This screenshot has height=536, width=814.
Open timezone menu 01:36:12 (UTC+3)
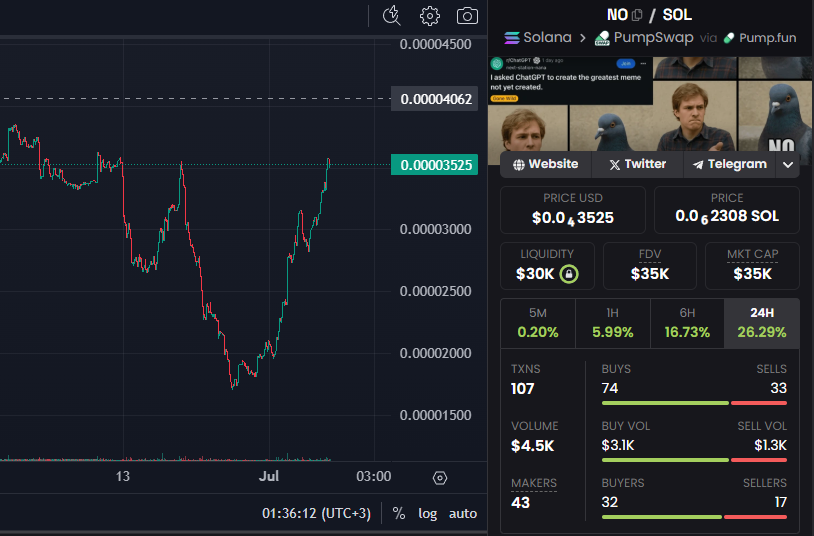coord(316,513)
